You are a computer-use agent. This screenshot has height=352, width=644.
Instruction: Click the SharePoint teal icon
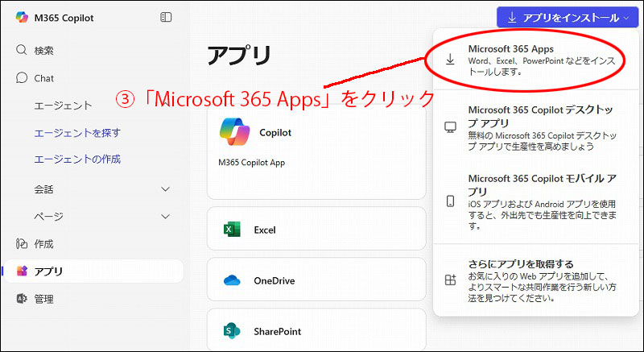coord(232,331)
